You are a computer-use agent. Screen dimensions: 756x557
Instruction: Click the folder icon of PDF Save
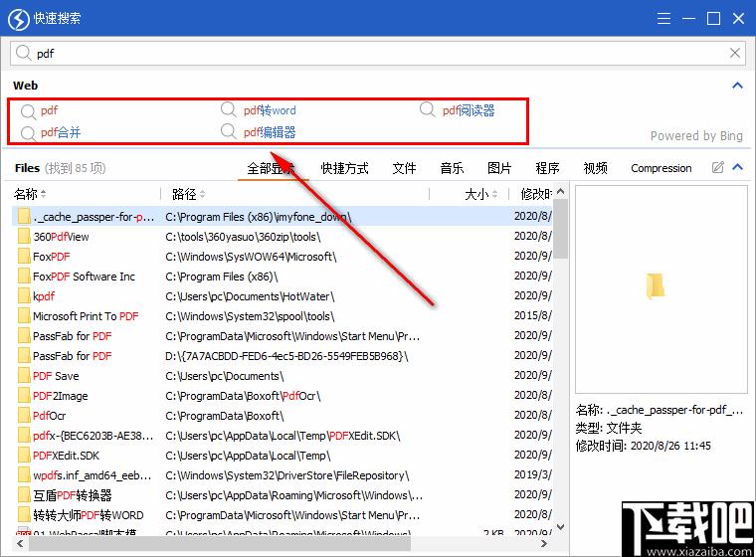coord(24,376)
